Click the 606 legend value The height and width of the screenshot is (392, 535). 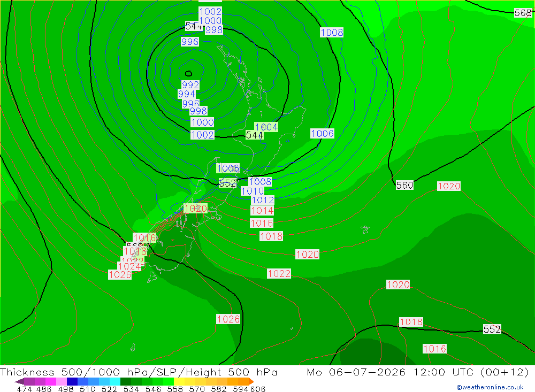pyautogui.click(x=258, y=389)
